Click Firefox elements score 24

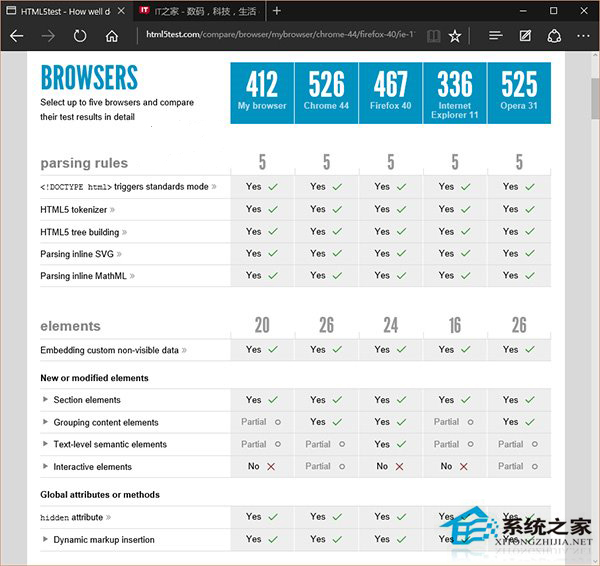click(x=391, y=325)
